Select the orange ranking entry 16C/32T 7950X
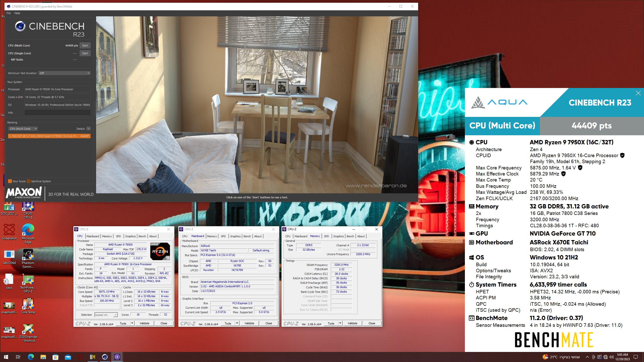 click(49, 136)
